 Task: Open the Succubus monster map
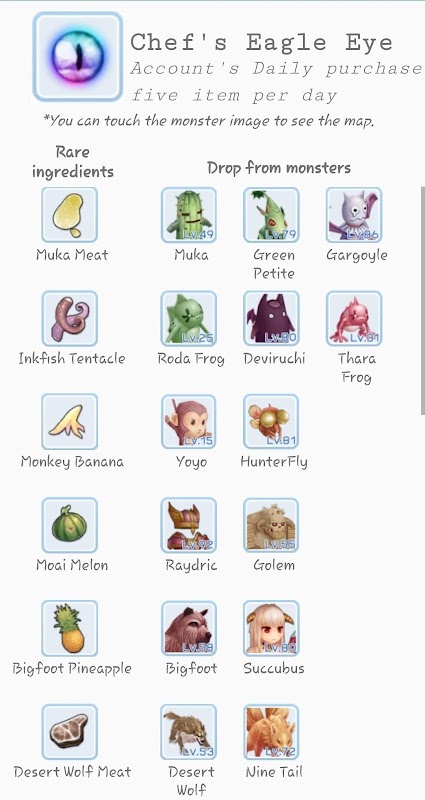click(x=271, y=628)
